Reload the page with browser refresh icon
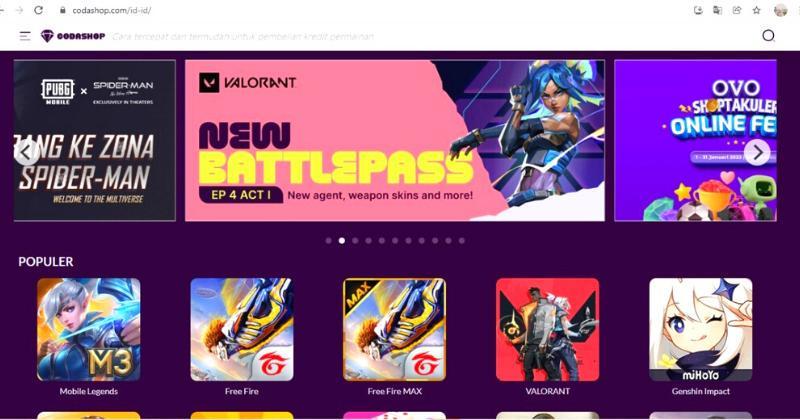This screenshot has height=420, width=800. [x=38, y=10]
